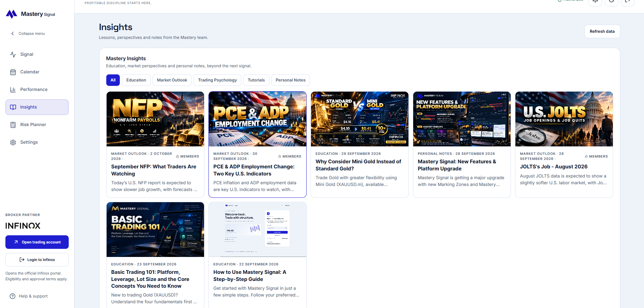Click the Login to Infinox button
This screenshot has width=644, height=308.
37,260
